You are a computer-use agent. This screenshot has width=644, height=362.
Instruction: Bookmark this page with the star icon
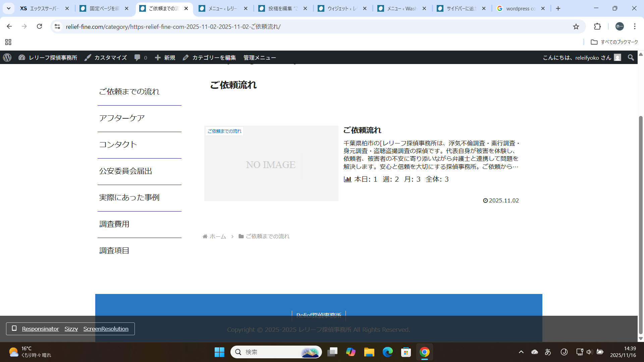click(x=576, y=26)
